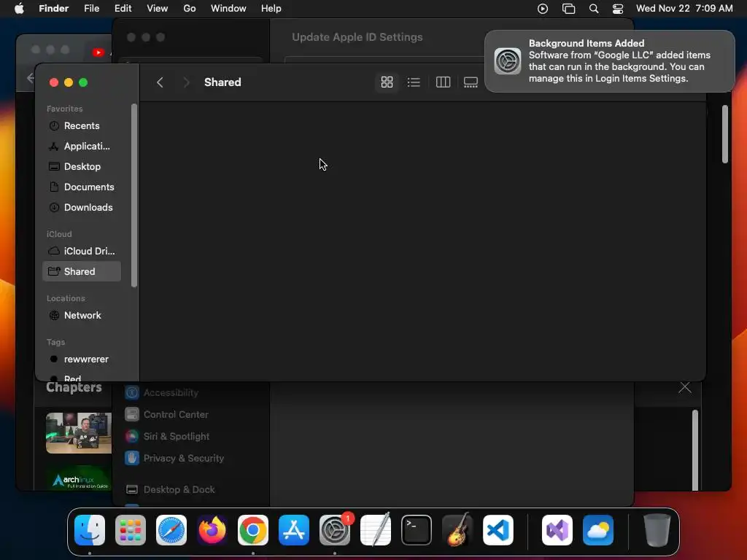Open the Edit menu
The width and height of the screenshot is (747, 560).
coord(123,9)
